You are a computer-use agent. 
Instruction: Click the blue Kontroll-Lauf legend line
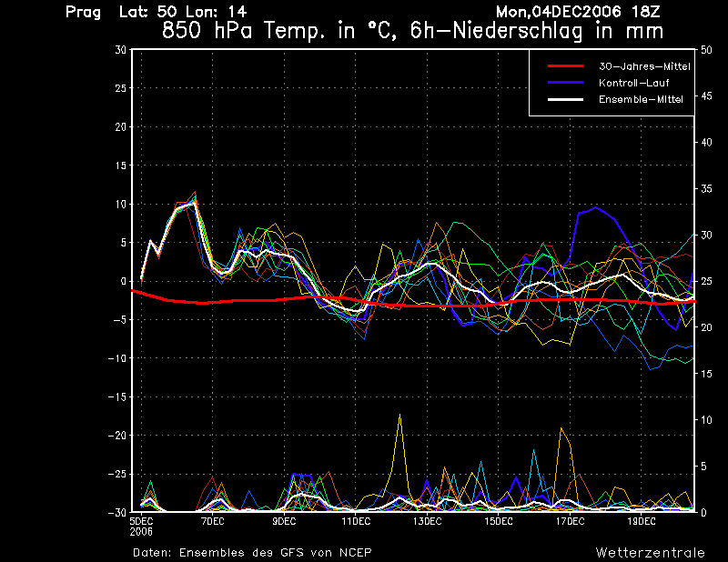point(565,83)
